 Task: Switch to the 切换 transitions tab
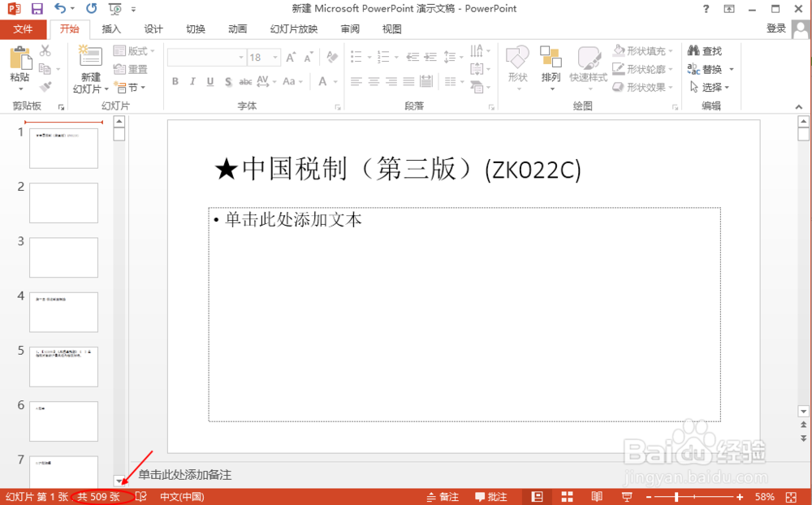tap(196, 29)
